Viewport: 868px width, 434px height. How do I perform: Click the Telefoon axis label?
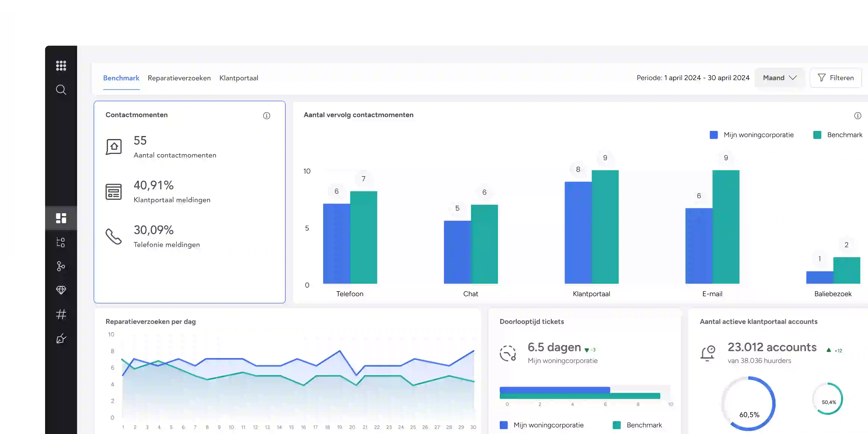(350, 294)
